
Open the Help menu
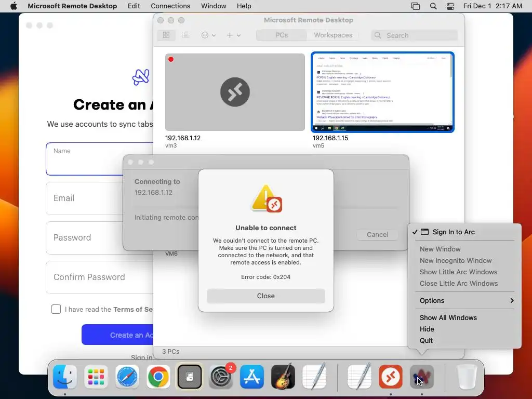[244, 6]
